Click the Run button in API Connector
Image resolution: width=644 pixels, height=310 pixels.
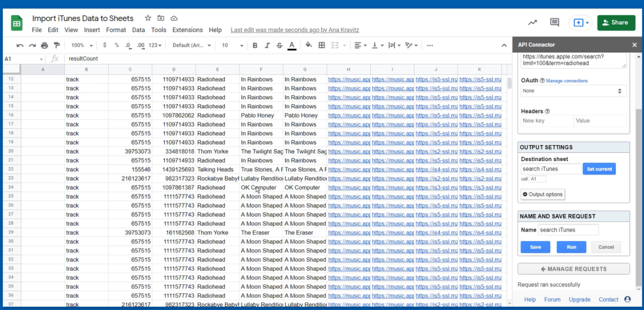[571, 247]
